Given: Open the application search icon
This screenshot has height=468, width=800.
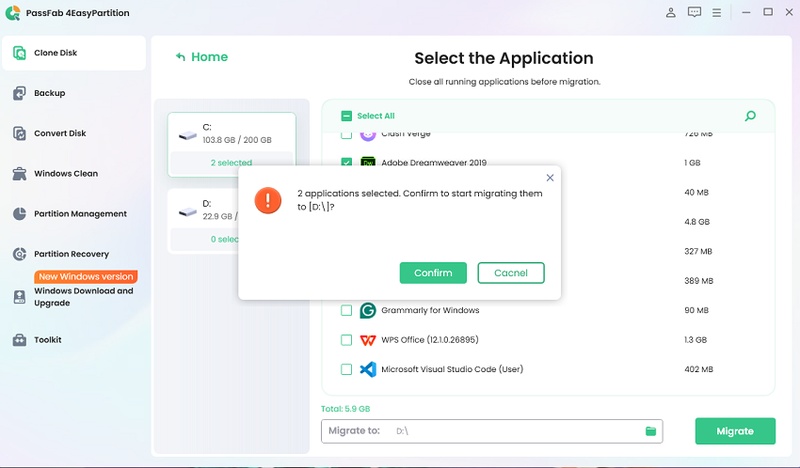Looking at the screenshot, I should click(x=750, y=116).
